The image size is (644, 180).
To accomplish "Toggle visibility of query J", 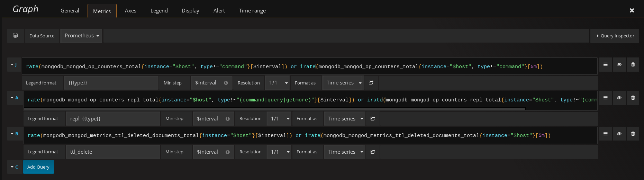I will pos(619,64).
